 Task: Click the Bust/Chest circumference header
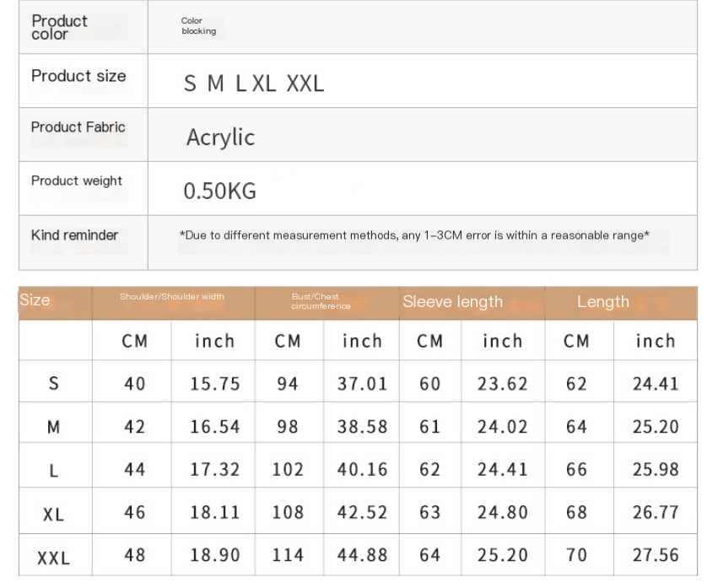(321, 301)
